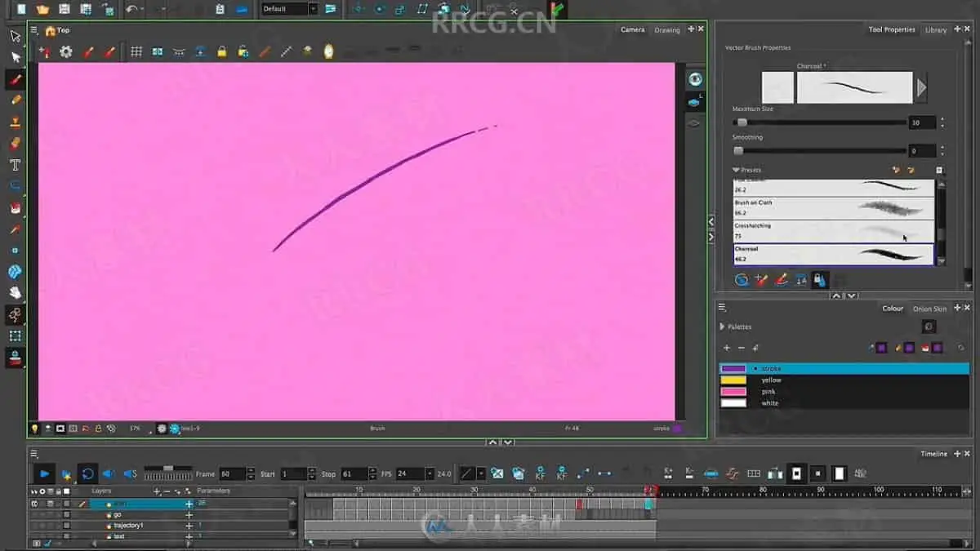
Task: Adjust the Maximum Size slider handle
Action: tap(742, 122)
